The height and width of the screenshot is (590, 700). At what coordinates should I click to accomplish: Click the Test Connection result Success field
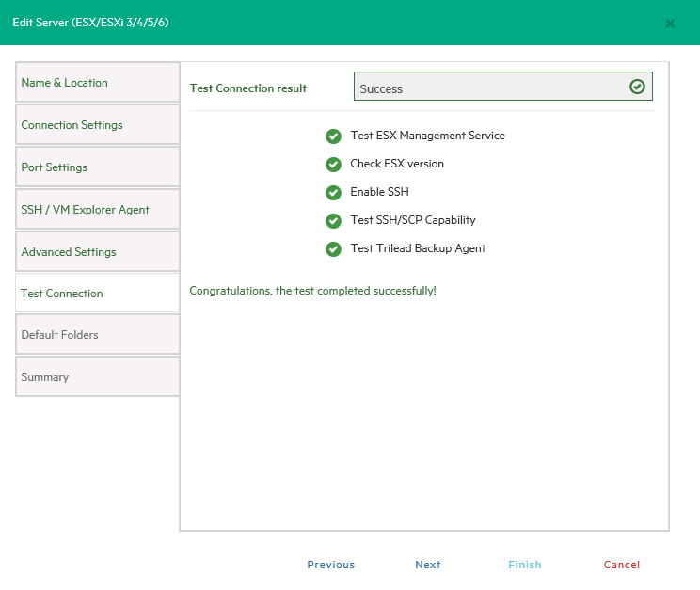pos(489,88)
